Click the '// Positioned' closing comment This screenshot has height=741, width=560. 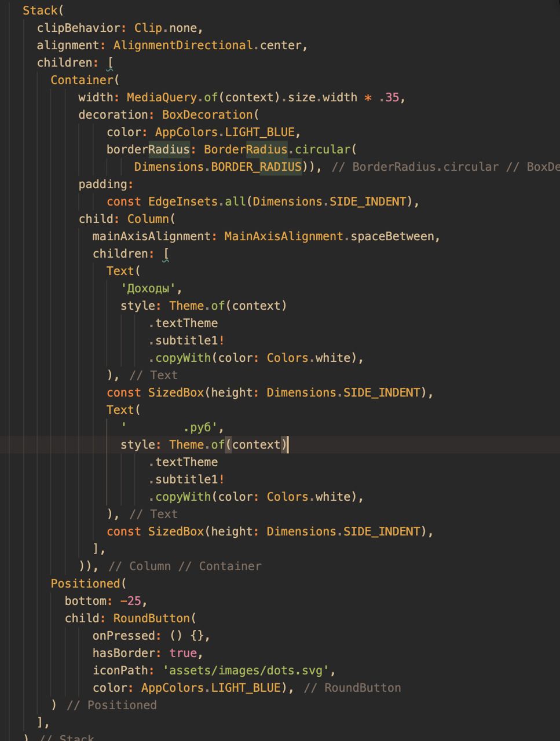pos(112,705)
